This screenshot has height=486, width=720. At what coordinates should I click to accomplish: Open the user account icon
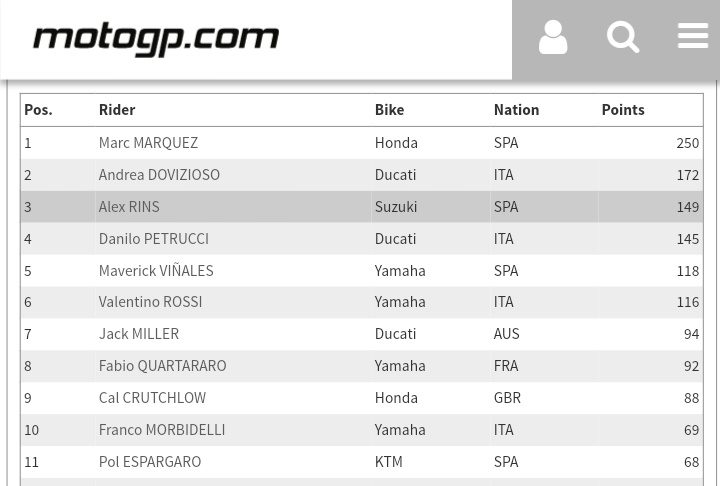(x=553, y=39)
